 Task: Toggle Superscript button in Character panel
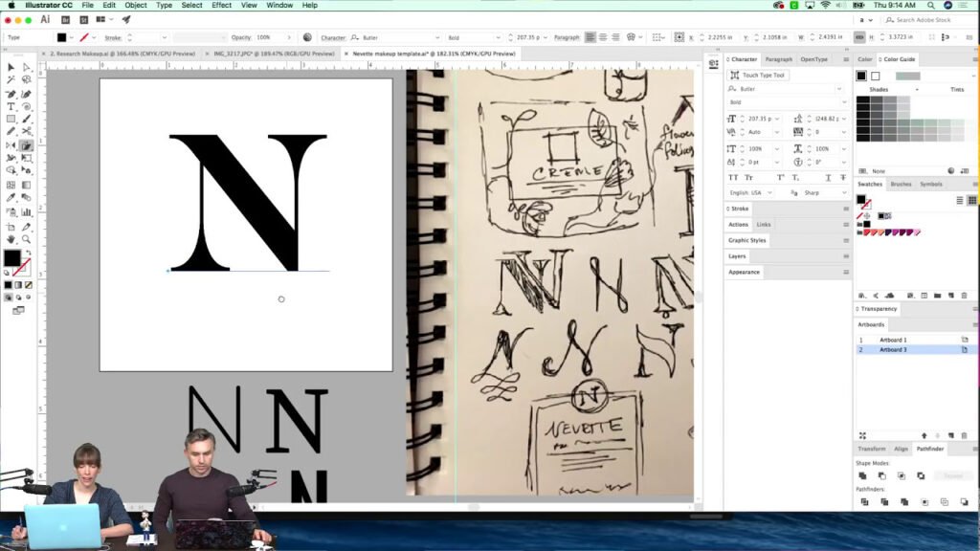(781, 177)
